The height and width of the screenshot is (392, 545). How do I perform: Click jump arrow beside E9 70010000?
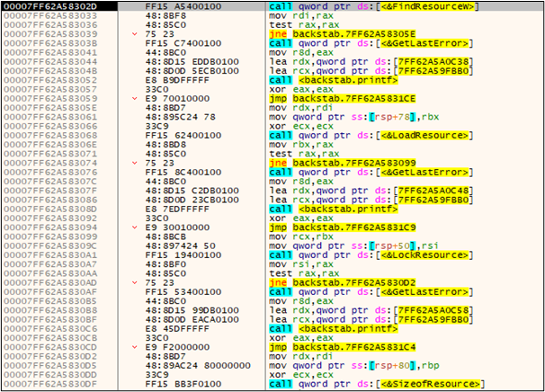[135, 98]
